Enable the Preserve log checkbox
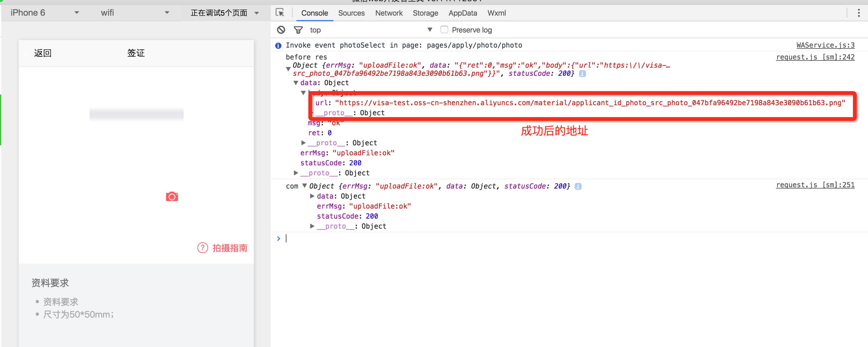868x347 pixels. point(444,30)
